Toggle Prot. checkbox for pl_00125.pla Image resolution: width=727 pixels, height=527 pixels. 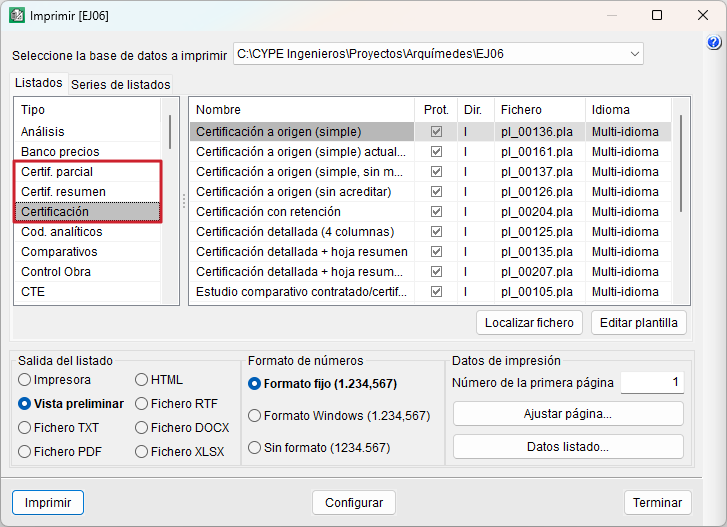pos(436,231)
